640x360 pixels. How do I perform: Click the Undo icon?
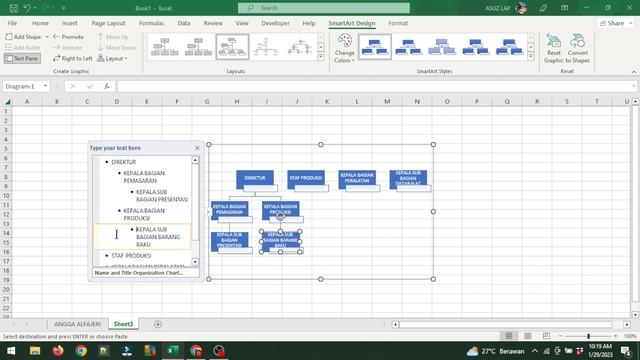[27, 8]
